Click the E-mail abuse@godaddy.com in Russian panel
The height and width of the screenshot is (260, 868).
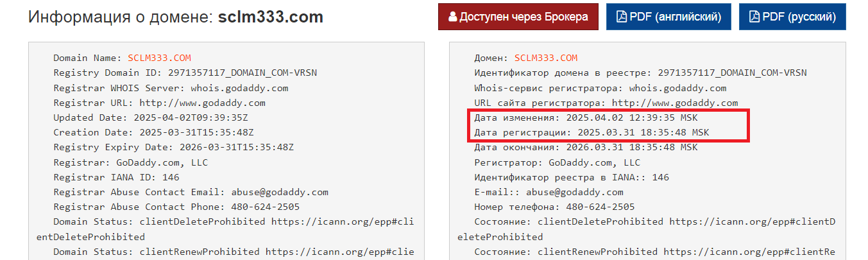tap(574, 192)
